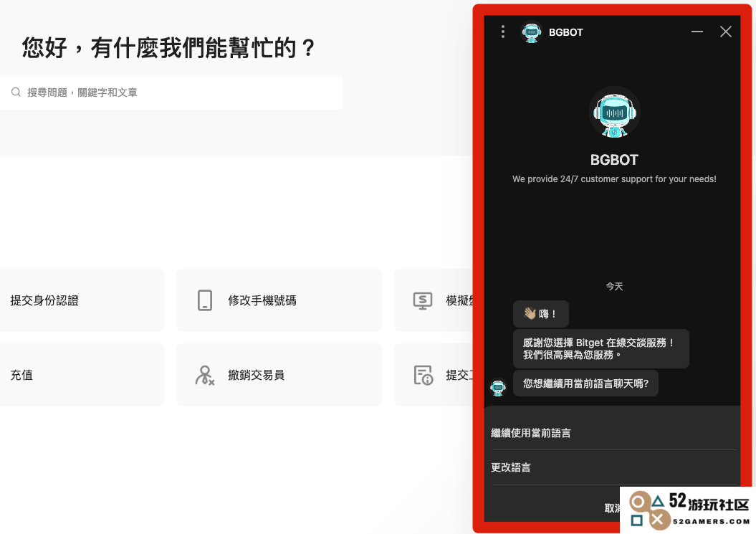Click the 嗨！ chat message bubble
Screen dimensions: 756x534
point(541,314)
